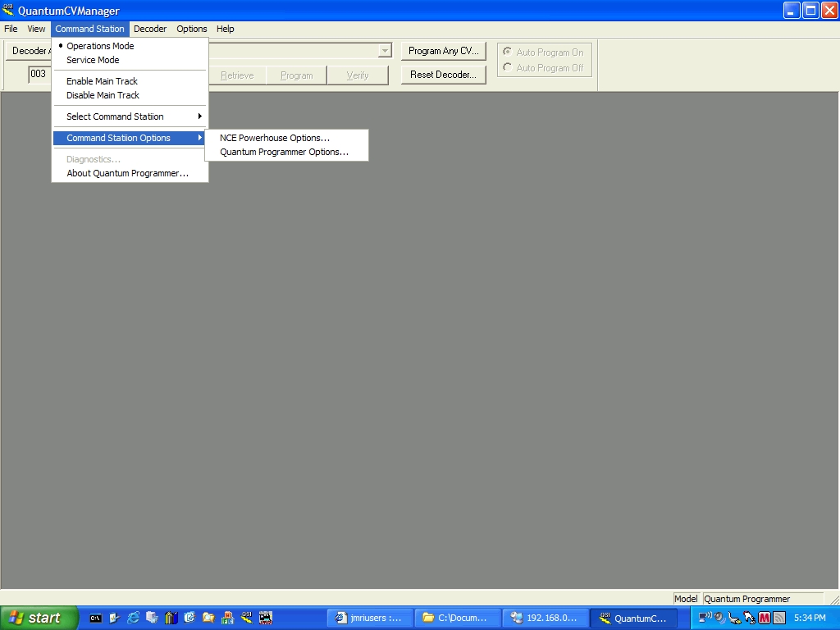The image size is (840, 630).
Task: Close the open Command Station menu header
Action: click(x=89, y=29)
